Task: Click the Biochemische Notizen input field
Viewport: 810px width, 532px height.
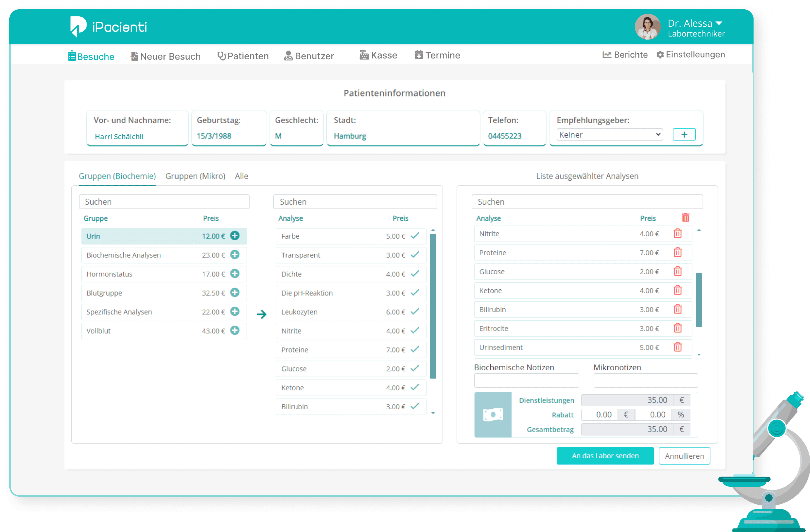Action: tap(526, 381)
